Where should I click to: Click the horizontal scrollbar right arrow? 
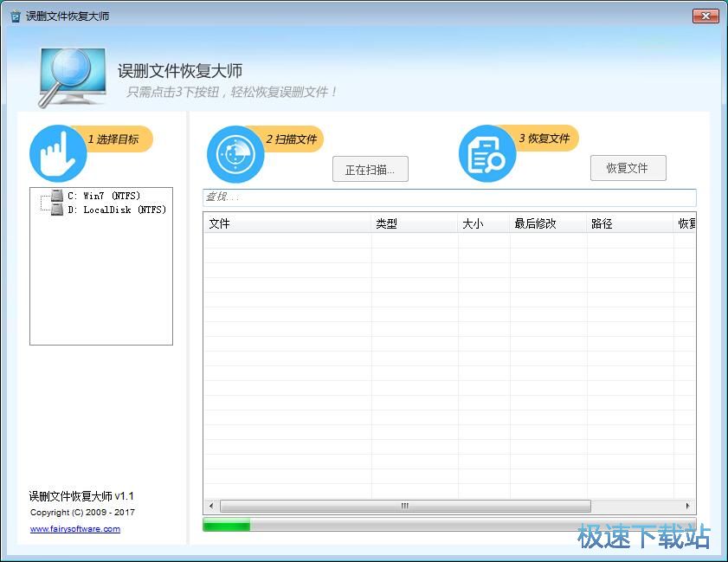[x=688, y=506]
